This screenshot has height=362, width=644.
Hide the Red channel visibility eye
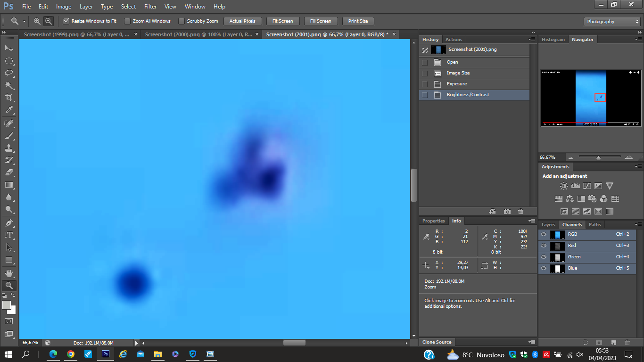click(x=544, y=246)
